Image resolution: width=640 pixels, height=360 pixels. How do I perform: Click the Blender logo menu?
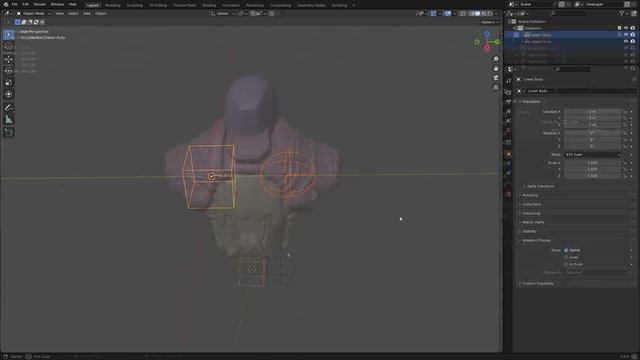click(5, 4)
